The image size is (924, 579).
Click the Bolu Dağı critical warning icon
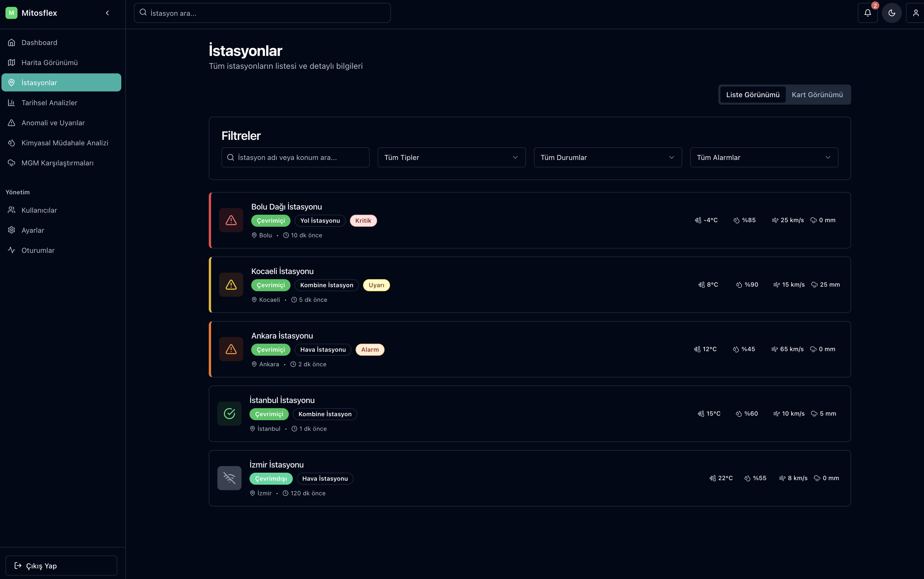[x=231, y=220]
